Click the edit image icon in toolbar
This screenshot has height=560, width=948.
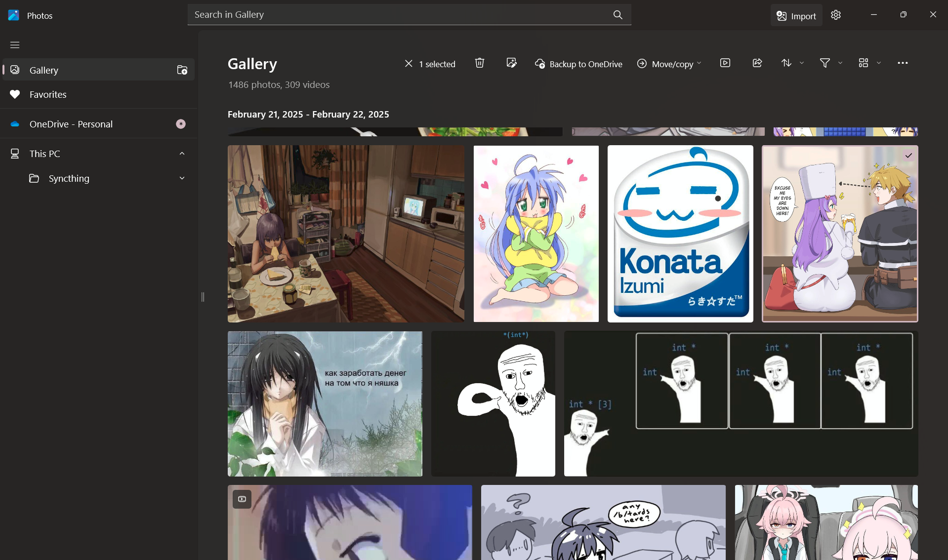tap(512, 63)
